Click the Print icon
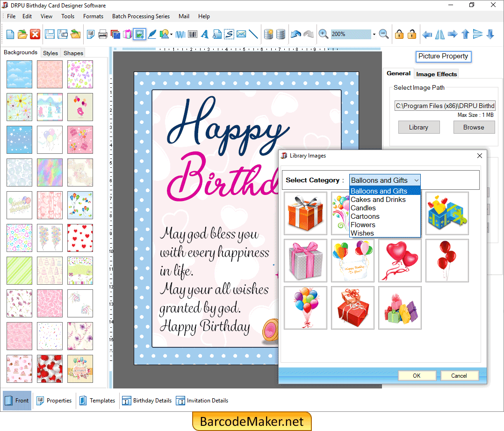 pyautogui.click(x=103, y=34)
